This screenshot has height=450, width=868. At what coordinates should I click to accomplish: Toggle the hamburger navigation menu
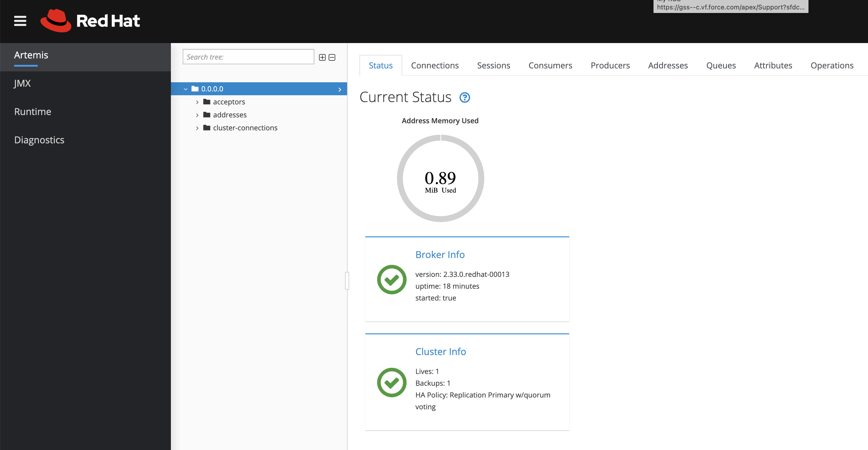[20, 21]
